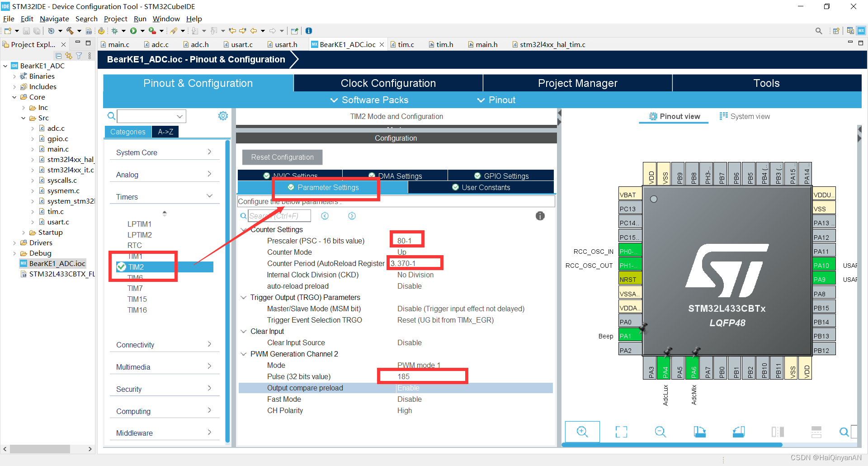Click the filter funnel icon in Project Explorer
The height and width of the screenshot is (466, 868).
pyautogui.click(x=79, y=56)
